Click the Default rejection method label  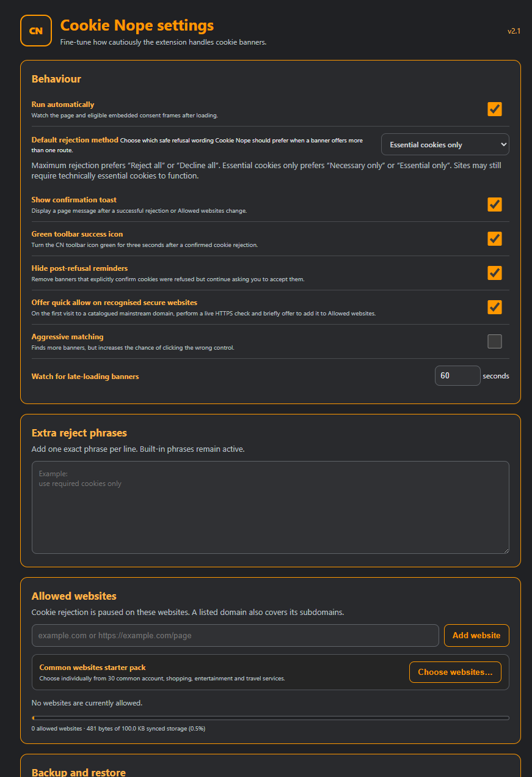click(x=75, y=140)
